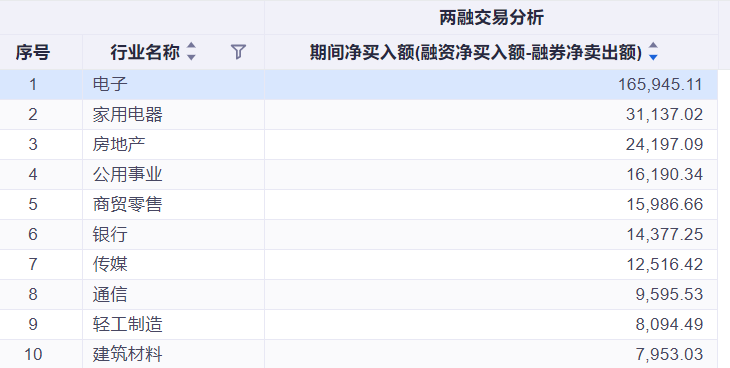Click the value 12,516.42
Image resolution: width=730 pixels, height=368 pixels.
tap(664, 265)
